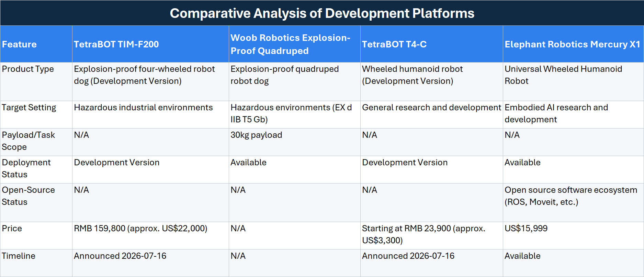The image size is (644, 277).
Task: Select the Open-Source N/A cell for T4-C
Action: [432, 202]
